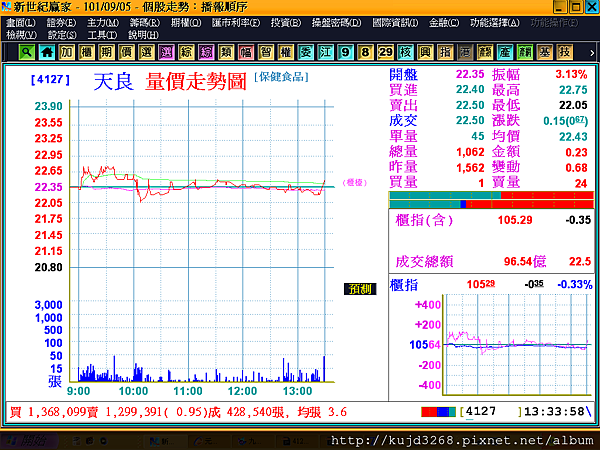Screen dimensions: 600x450
Task: Open the 證券(E) menu
Action: coord(61,23)
